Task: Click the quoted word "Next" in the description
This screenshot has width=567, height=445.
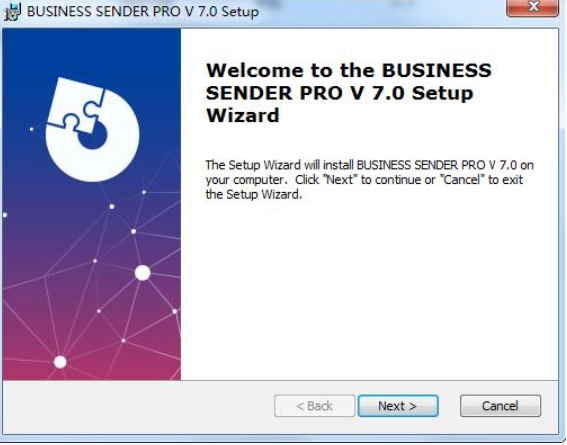Action: pyautogui.click(x=340, y=180)
